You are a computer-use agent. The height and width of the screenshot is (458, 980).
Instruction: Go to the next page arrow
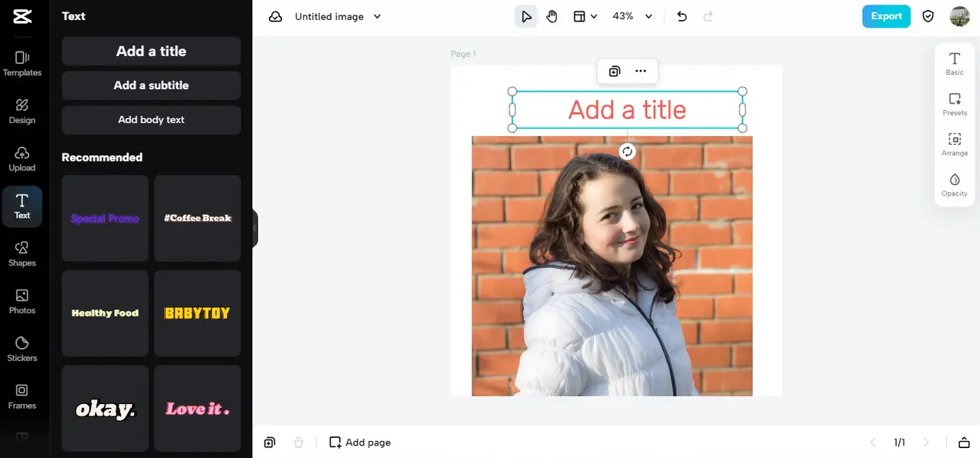tap(926, 443)
